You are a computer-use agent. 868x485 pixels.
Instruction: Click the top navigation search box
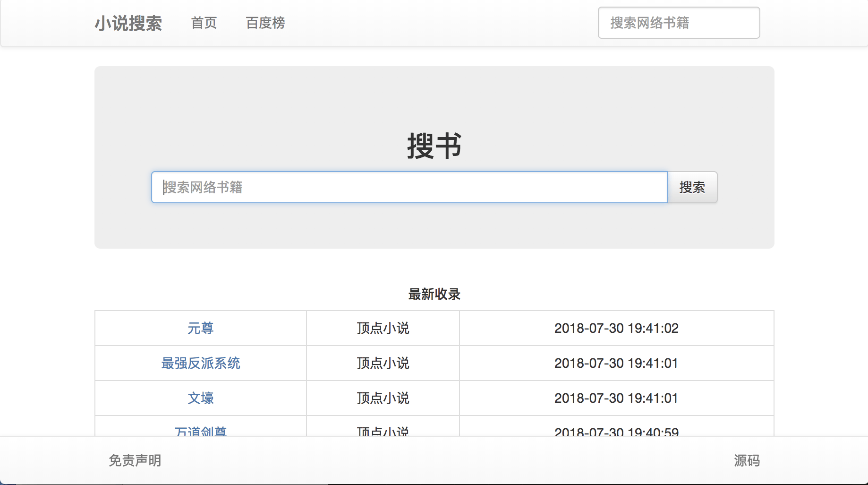(x=679, y=23)
